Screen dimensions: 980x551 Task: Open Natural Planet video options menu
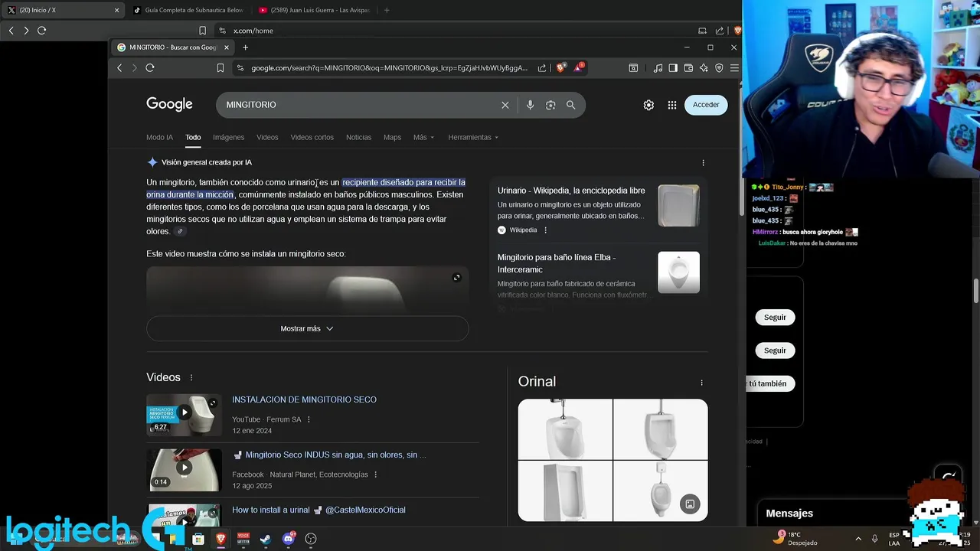pos(375,474)
